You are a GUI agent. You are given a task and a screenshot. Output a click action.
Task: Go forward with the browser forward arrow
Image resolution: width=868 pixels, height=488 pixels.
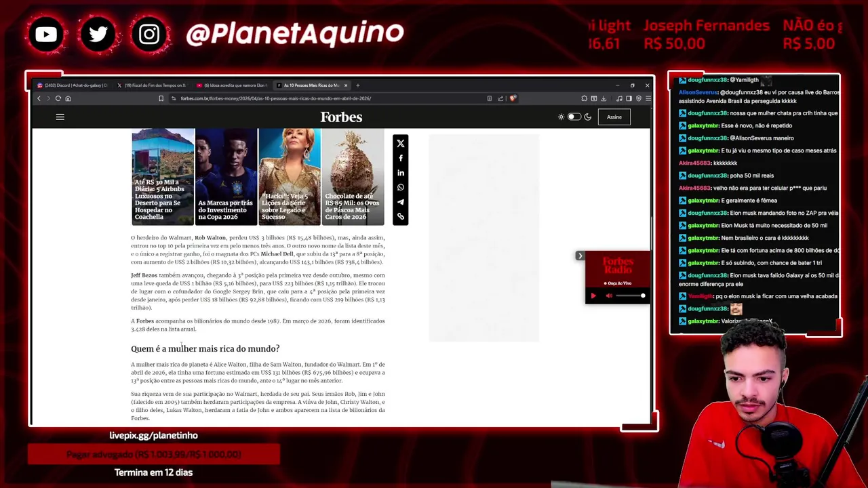click(48, 98)
